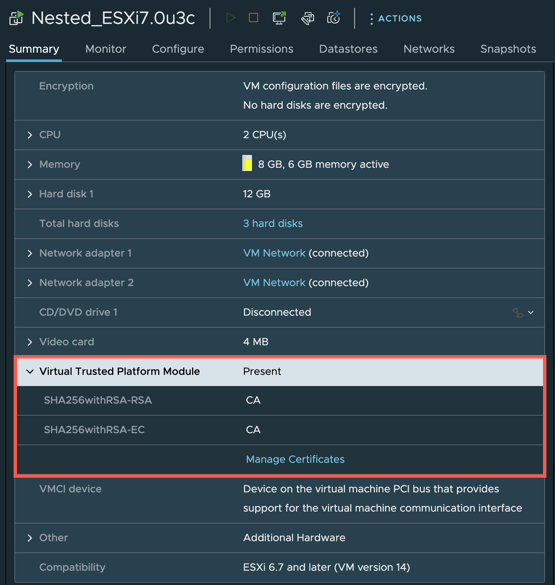Expand the CPU row
555x585 pixels.
point(30,135)
